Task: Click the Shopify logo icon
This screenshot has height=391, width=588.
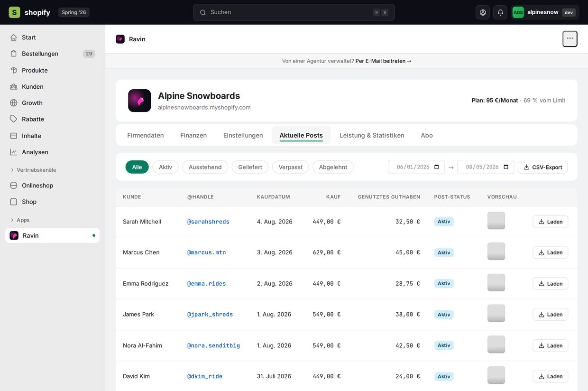Action: point(15,12)
